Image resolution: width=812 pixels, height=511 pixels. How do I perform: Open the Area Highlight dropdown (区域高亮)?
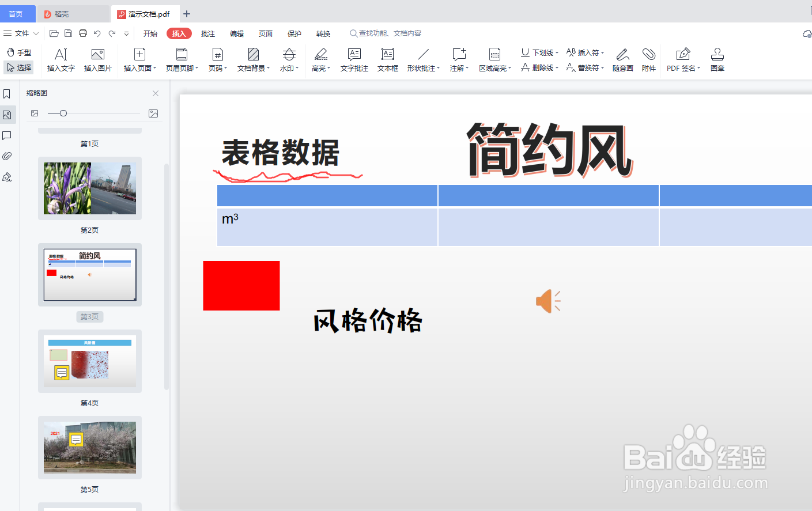495,60
